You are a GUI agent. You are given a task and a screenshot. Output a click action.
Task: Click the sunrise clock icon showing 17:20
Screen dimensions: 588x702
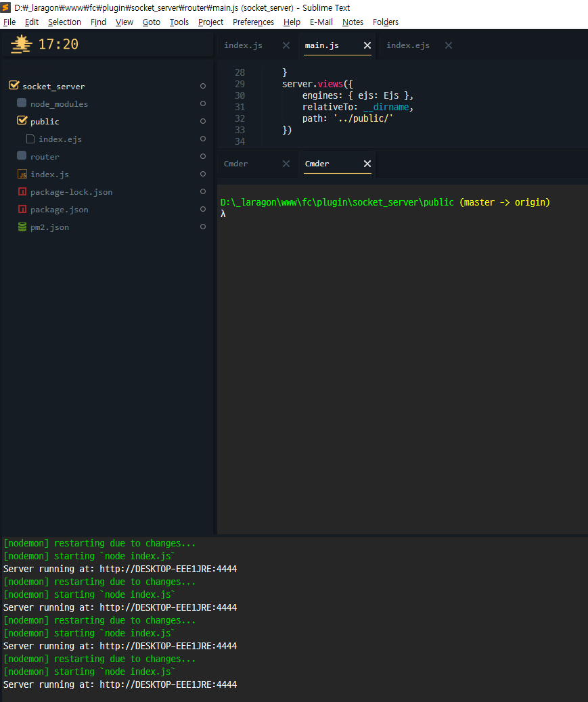(x=20, y=43)
